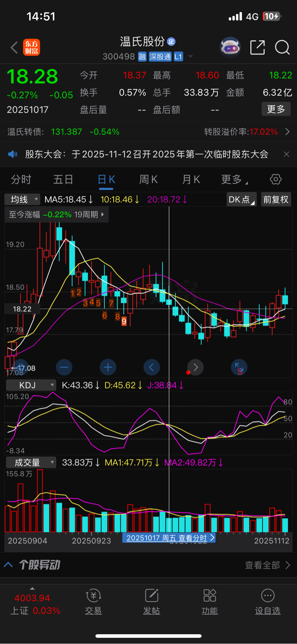The height and width of the screenshot is (644, 297).
Task: Tap the 更多 quote details button
Action: (x=276, y=109)
